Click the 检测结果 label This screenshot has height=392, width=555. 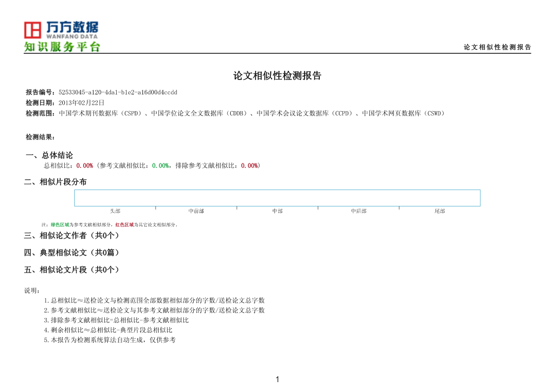pos(40,137)
